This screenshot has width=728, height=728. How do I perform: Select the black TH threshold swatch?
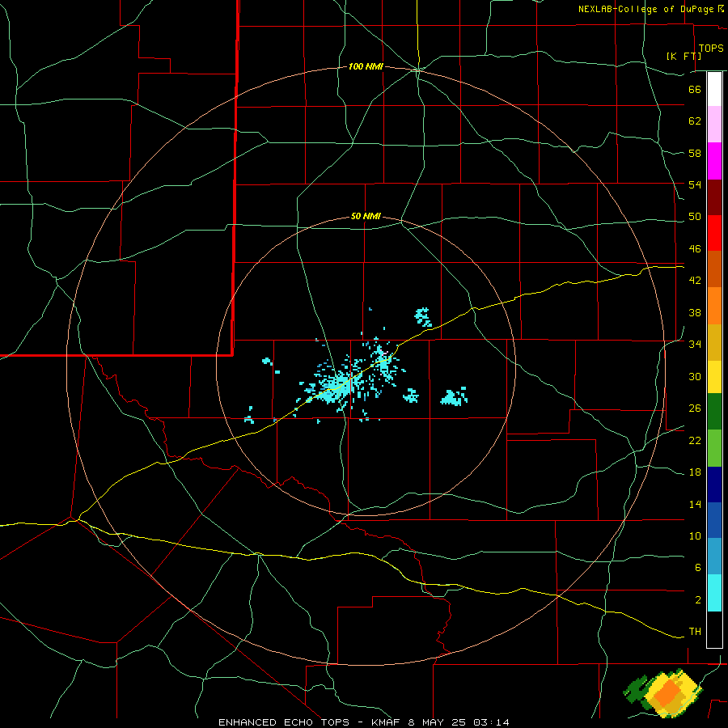(714, 629)
